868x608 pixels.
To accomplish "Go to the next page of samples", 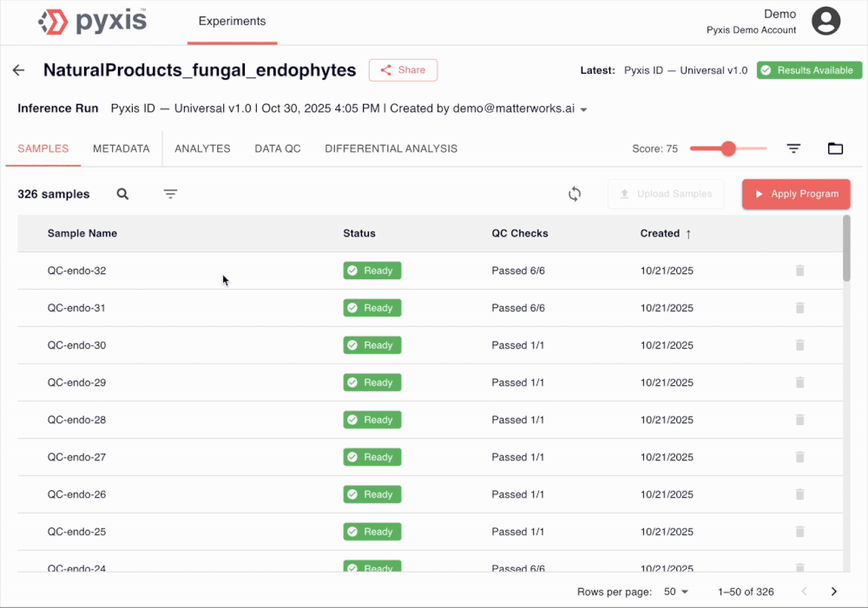I will (x=833, y=592).
